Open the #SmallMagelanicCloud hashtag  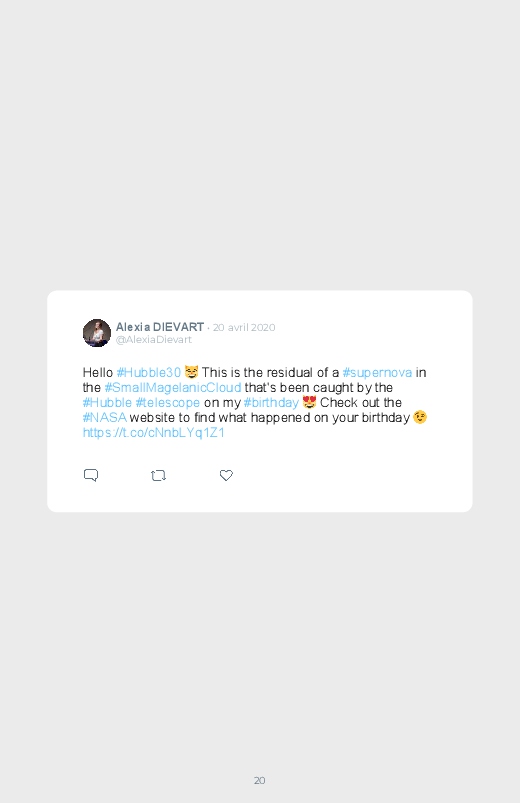coord(173,388)
